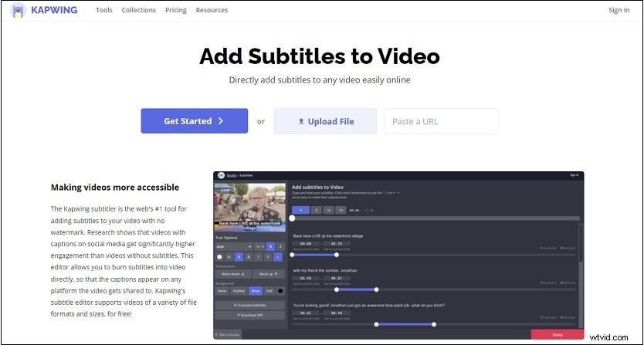Click the Translate Subtitles button

tap(249, 305)
